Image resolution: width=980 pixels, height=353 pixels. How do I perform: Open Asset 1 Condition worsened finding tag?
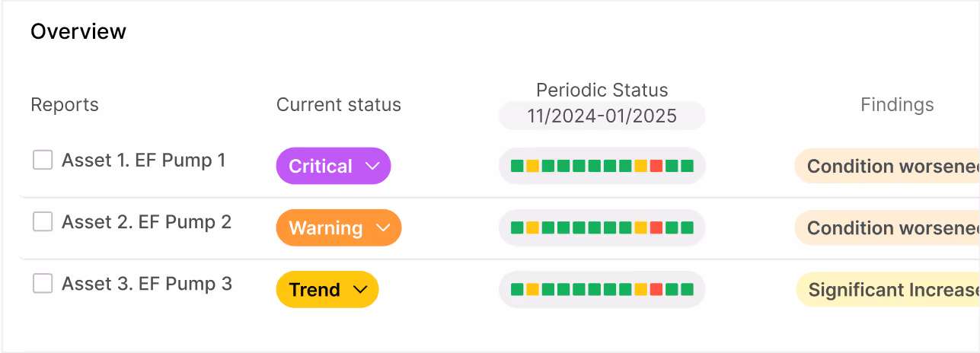pos(887,166)
